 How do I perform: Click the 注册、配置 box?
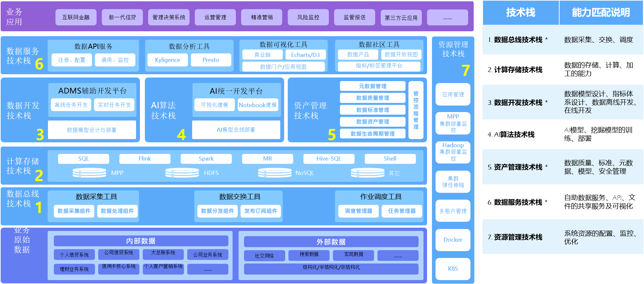(x=72, y=60)
